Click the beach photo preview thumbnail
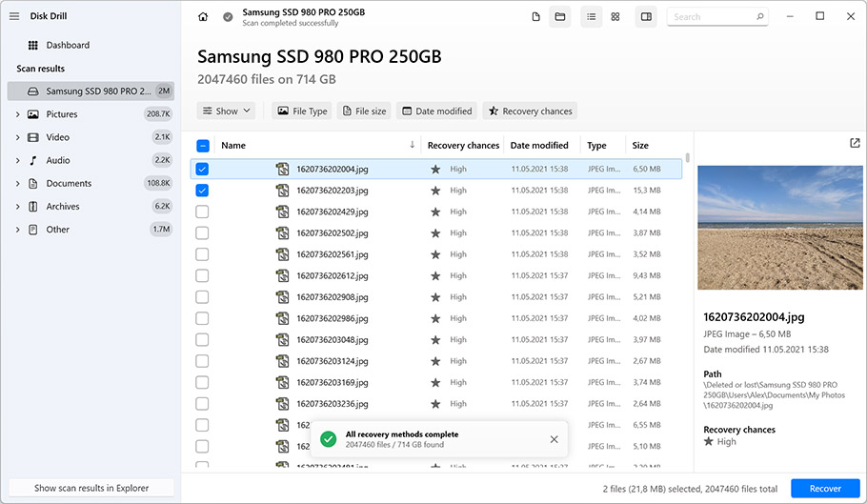This screenshot has height=504, width=867. [780, 228]
